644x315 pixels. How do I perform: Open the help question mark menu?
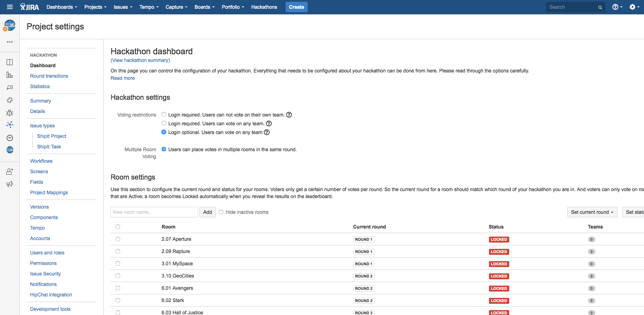(617, 7)
